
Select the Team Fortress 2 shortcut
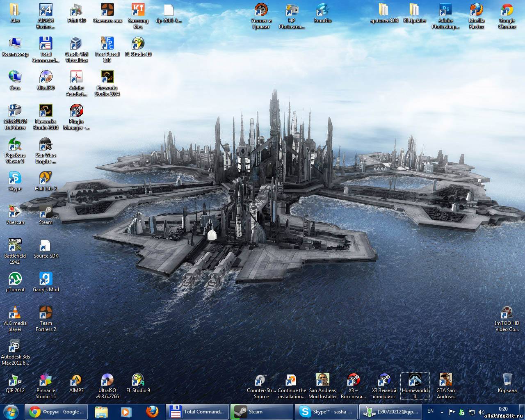[46, 313]
